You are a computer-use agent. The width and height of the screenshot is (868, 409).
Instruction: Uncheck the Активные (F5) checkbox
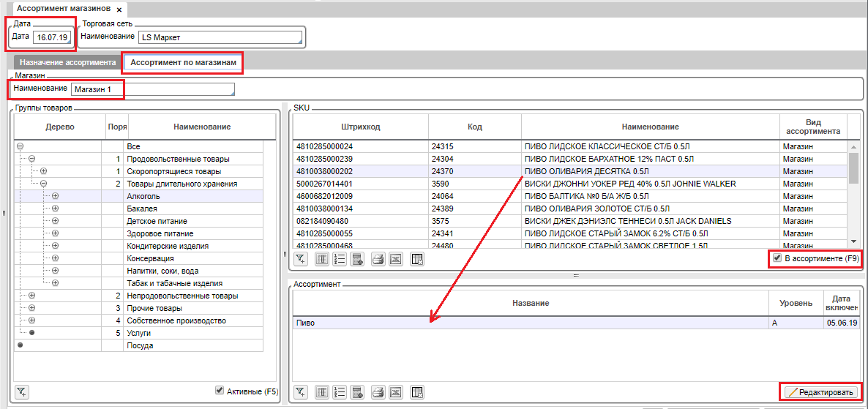pos(220,391)
